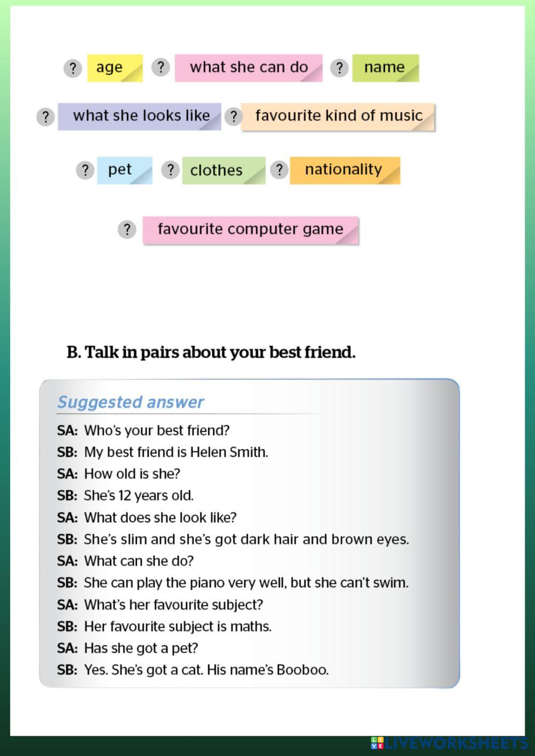Click the question mark beside 'nationality'
Image resolution: width=535 pixels, height=756 pixels.
tap(279, 170)
